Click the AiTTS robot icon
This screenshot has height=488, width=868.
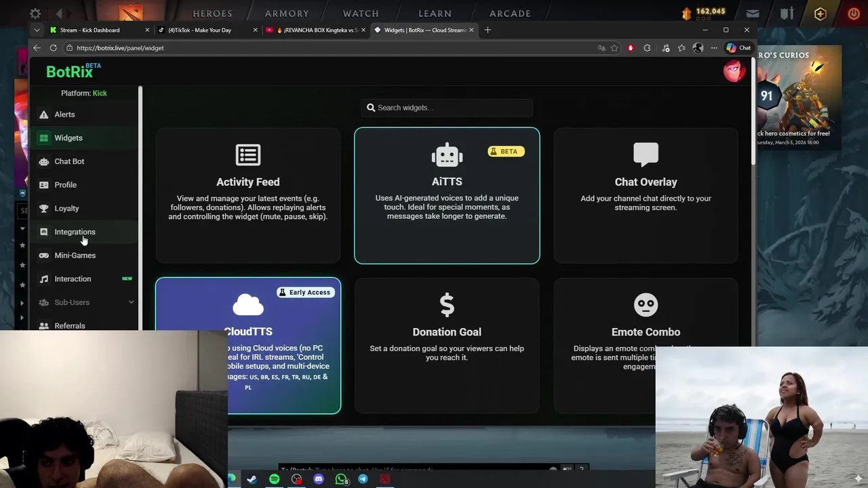pyautogui.click(x=447, y=155)
